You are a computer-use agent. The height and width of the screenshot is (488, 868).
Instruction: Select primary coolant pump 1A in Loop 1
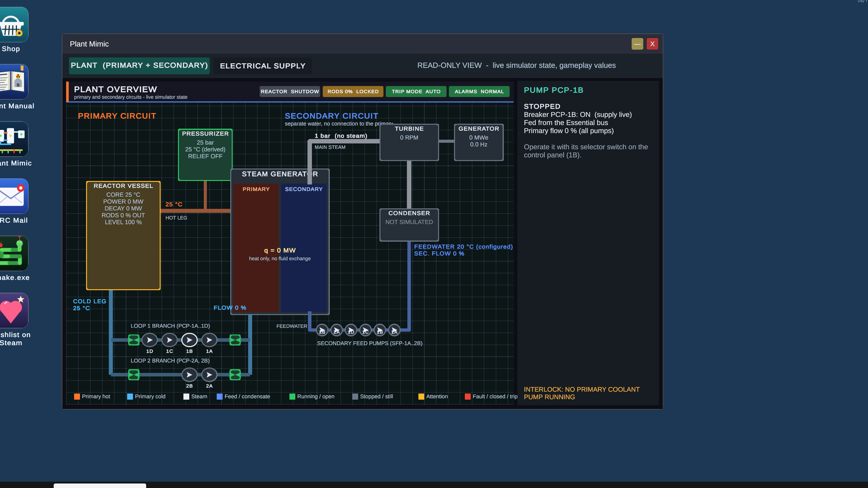(209, 340)
